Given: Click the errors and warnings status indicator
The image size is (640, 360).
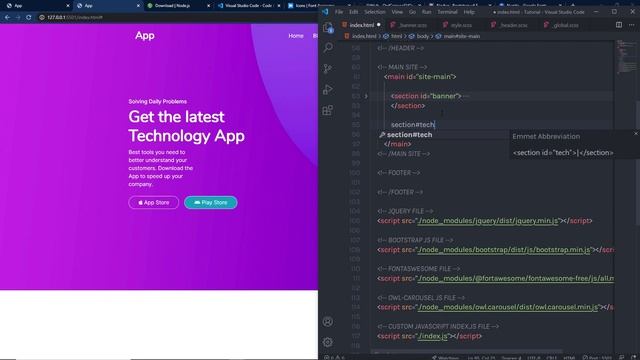Looking at the screenshot, I should point(335,358).
